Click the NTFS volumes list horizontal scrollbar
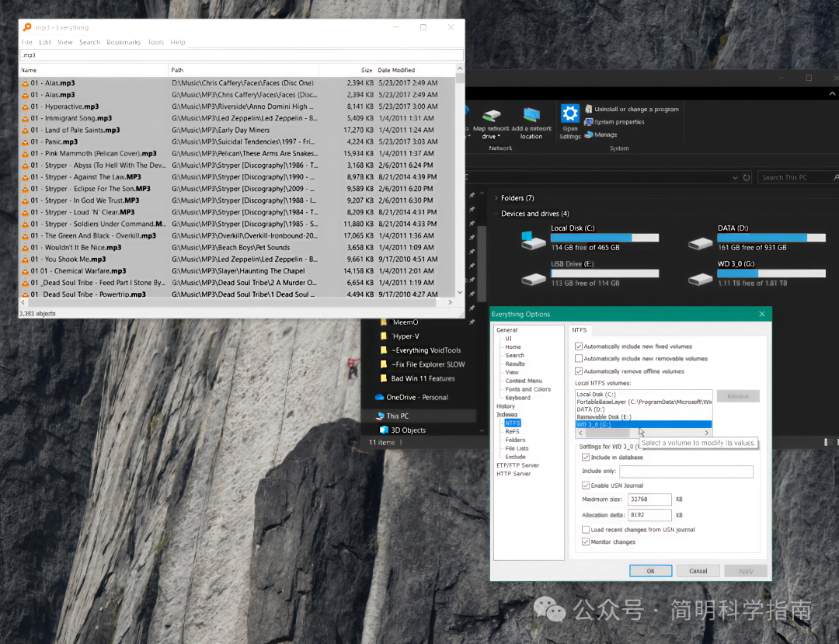The image size is (839, 644). [643, 433]
